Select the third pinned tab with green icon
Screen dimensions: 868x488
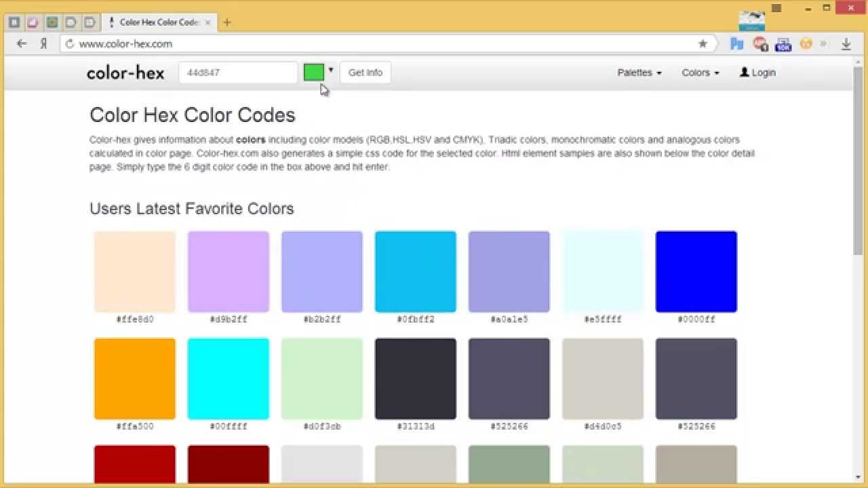(x=52, y=22)
